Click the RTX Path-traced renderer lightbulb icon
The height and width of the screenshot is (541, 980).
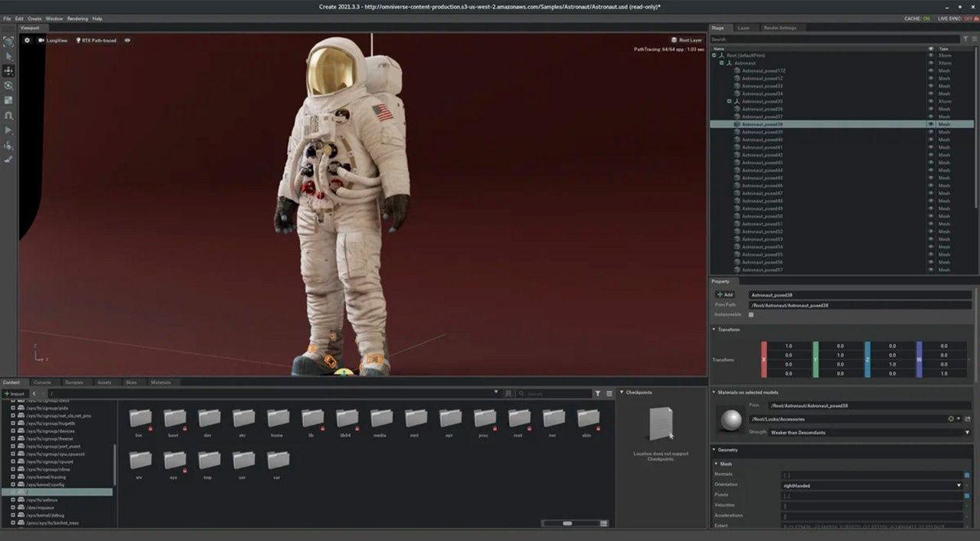click(x=78, y=40)
